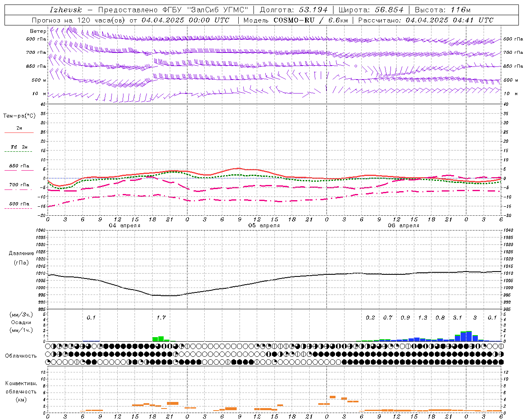Select the 'COSMO-RU / 6.6км' model label
Image resolution: width=525 pixels, height=420 pixels.
click(310, 20)
